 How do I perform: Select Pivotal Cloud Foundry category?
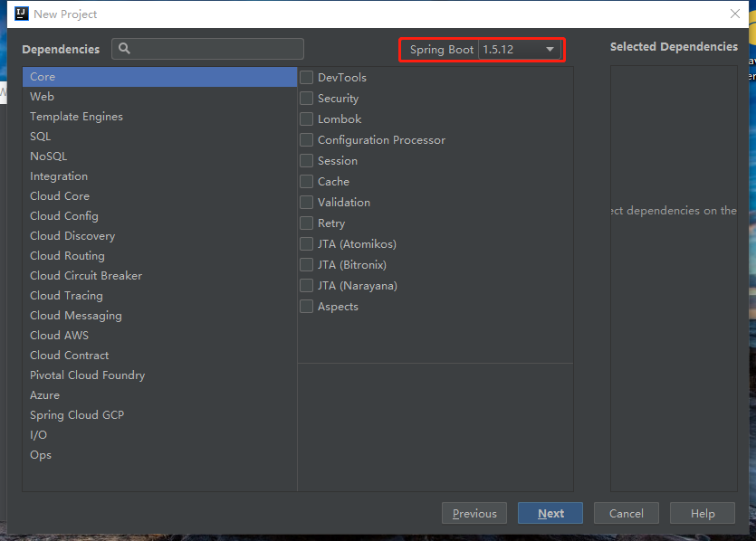[x=159, y=375]
